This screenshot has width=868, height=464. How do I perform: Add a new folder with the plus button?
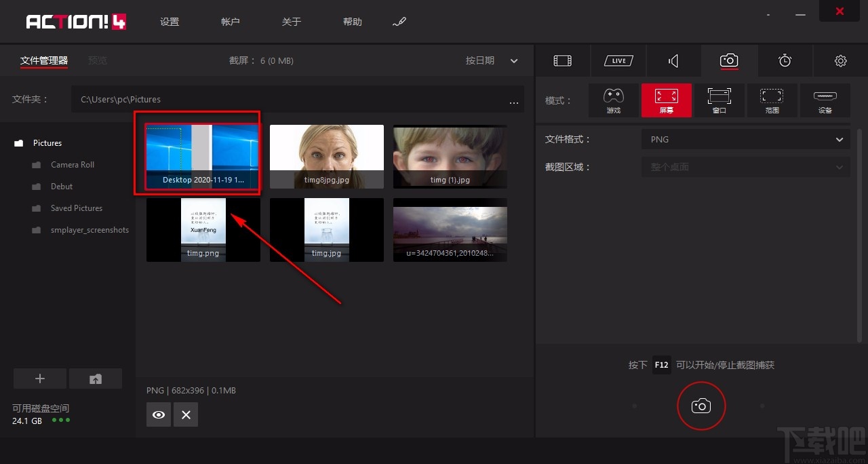40,379
